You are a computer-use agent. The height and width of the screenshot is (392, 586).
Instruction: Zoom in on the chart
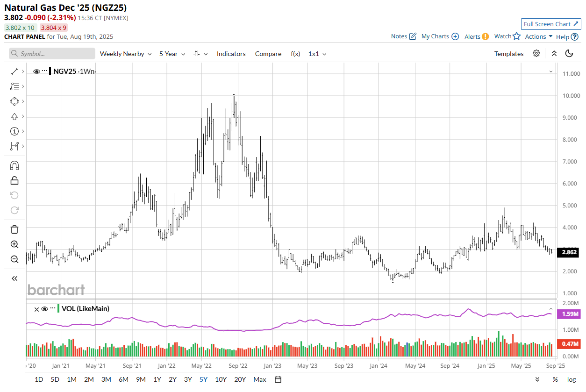pyautogui.click(x=14, y=244)
